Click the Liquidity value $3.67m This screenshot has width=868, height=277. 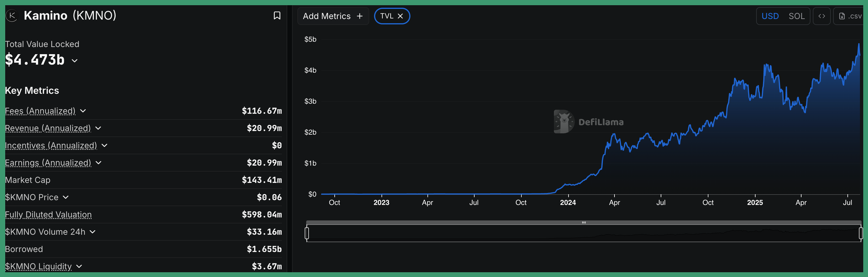[266, 266]
